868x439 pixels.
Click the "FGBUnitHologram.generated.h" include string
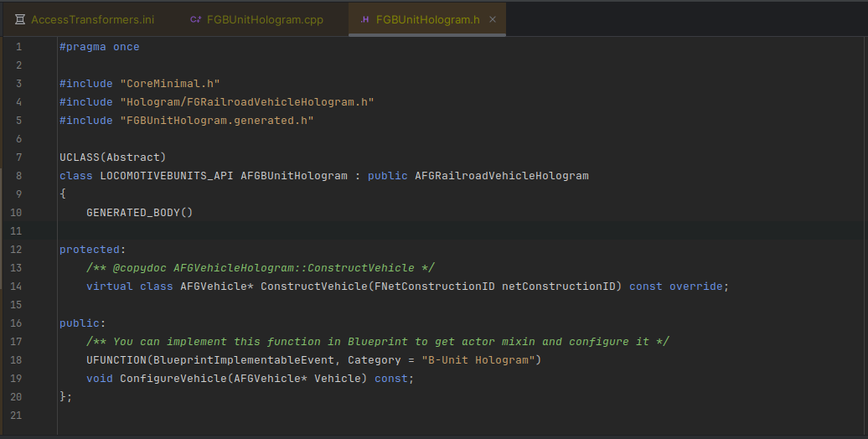pos(217,120)
